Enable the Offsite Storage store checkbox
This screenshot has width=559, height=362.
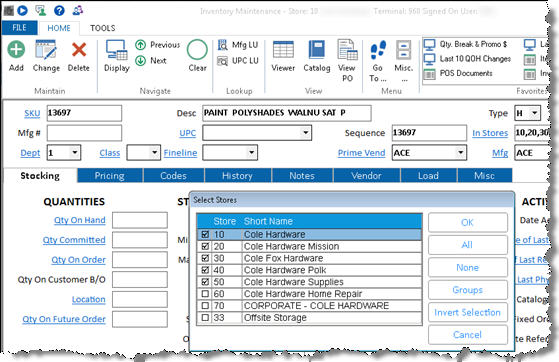205,317
